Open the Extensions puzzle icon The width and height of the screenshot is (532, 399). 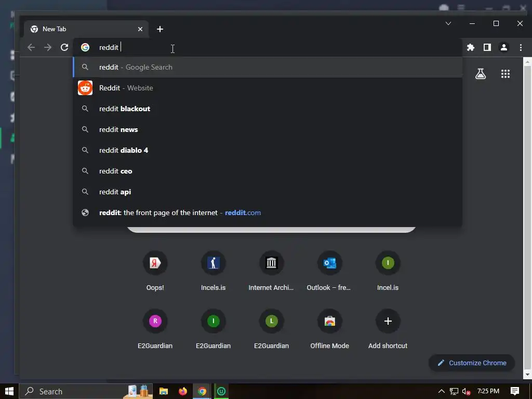tap(470, 47)
